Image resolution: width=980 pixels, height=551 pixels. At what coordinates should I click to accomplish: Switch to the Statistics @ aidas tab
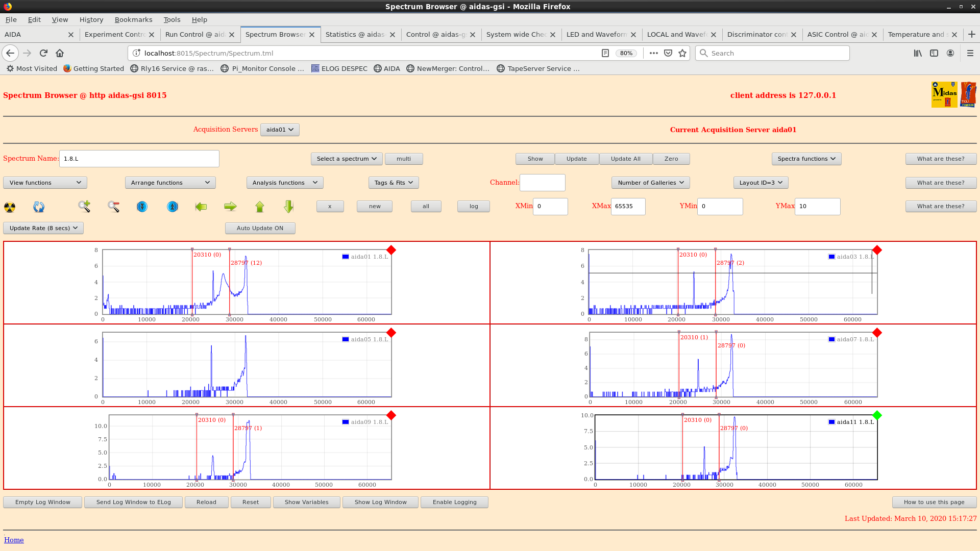pos(355,34)
